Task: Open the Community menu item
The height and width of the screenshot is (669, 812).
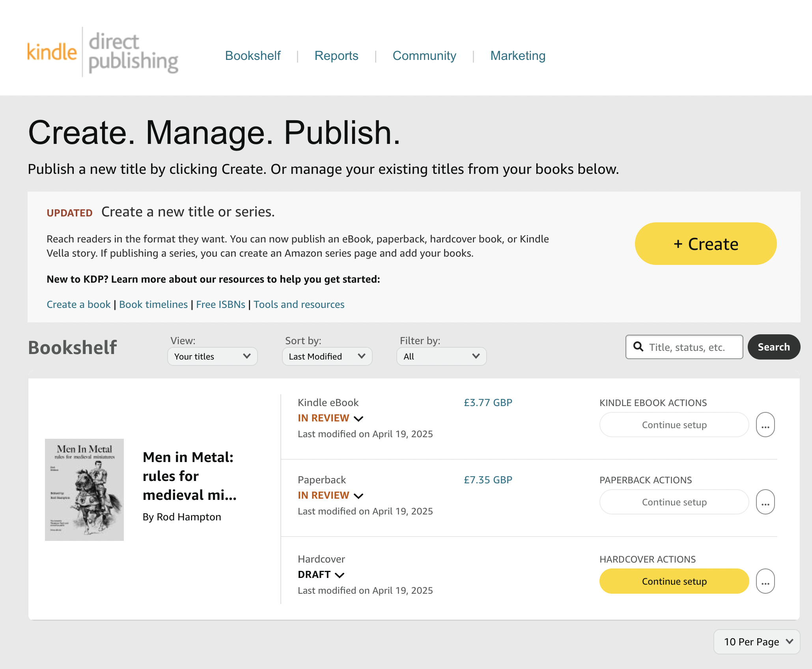Action: point(424,56)
